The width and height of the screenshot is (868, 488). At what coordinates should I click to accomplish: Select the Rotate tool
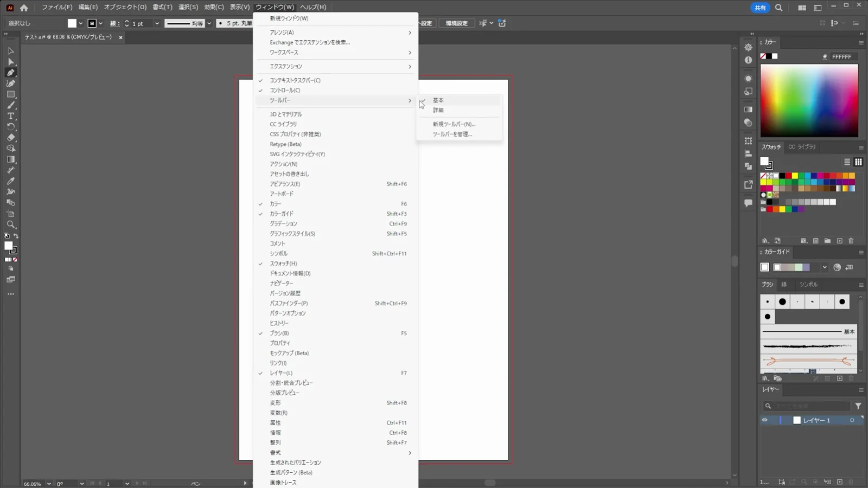click(10, 127)
